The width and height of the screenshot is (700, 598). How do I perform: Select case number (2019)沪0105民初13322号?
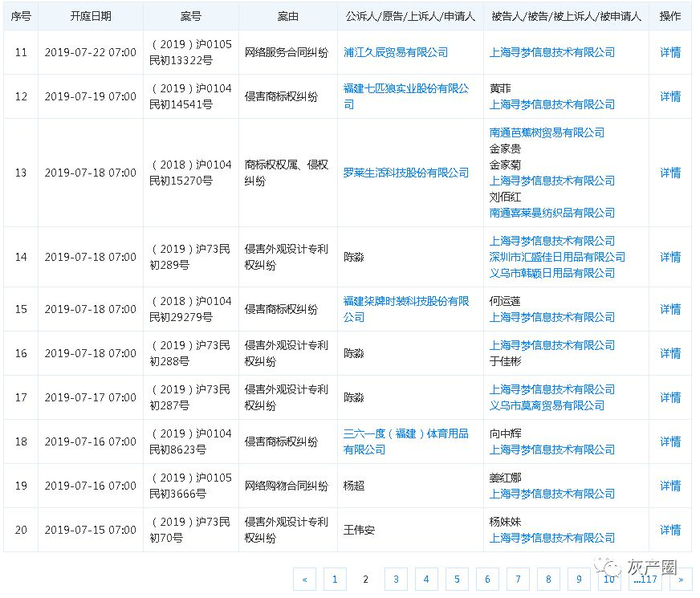(x=191, y=53)
